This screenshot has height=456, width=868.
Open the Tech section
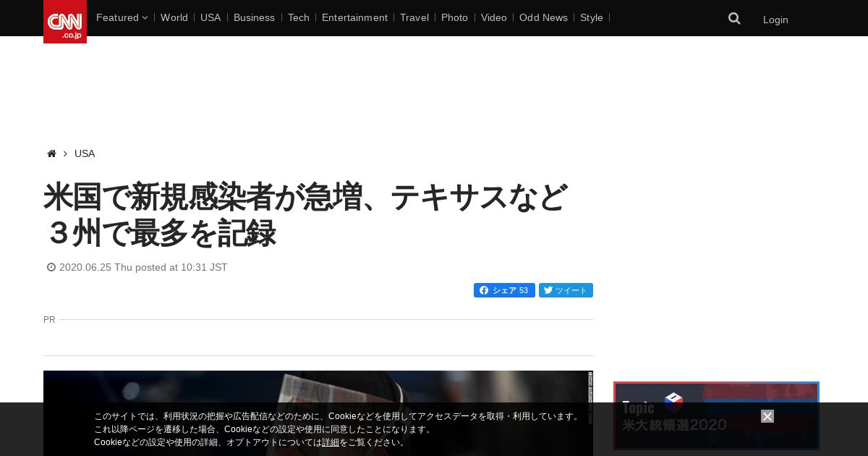299,17
